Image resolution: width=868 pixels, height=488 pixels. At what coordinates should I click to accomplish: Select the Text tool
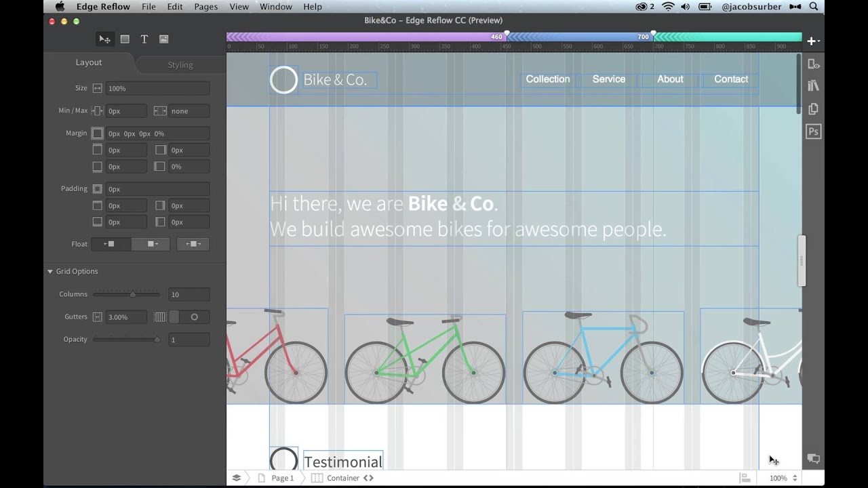tap(144, 39)
